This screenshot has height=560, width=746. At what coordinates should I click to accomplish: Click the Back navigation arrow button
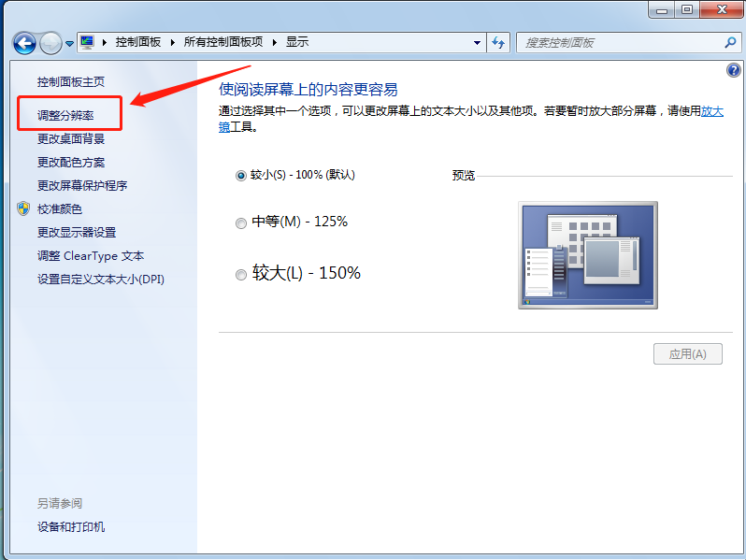pyautogui.click(x=24, y=43)
